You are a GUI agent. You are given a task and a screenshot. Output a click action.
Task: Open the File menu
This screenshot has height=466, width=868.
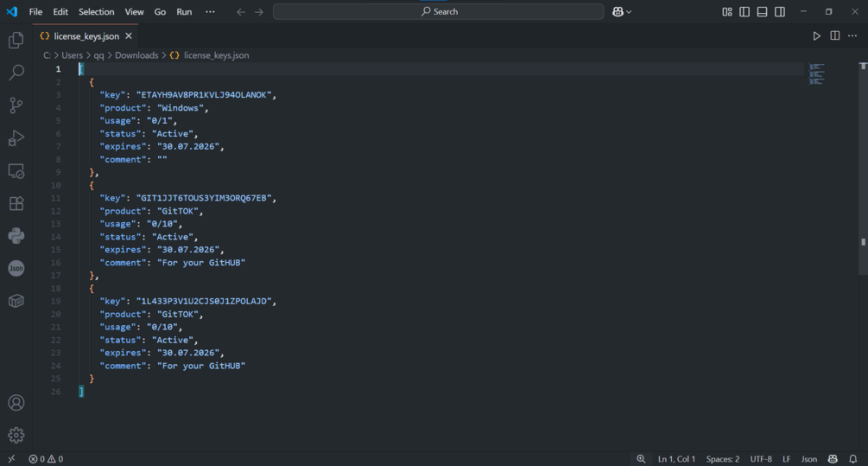pos(35,11)
